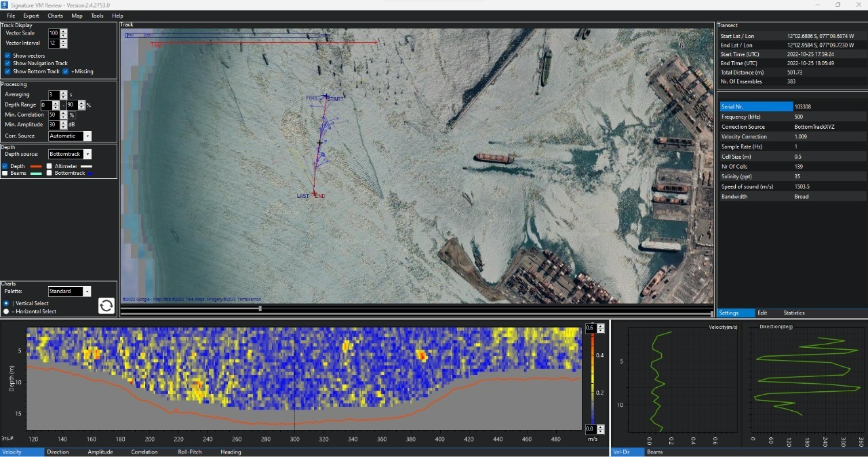Viewport: 868px width, 457px height.
Task: Click the Signature VM Review app icon
Action: (5, 5)
